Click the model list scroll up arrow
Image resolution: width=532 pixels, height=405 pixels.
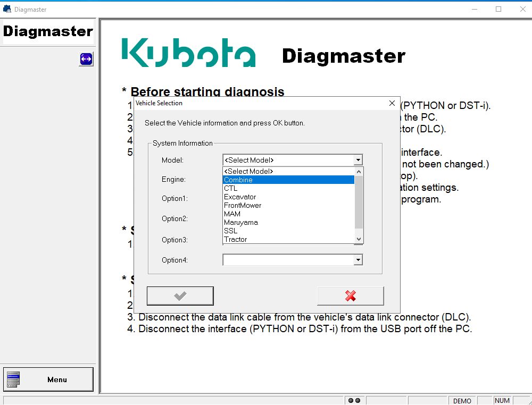[x=359, y=172]
